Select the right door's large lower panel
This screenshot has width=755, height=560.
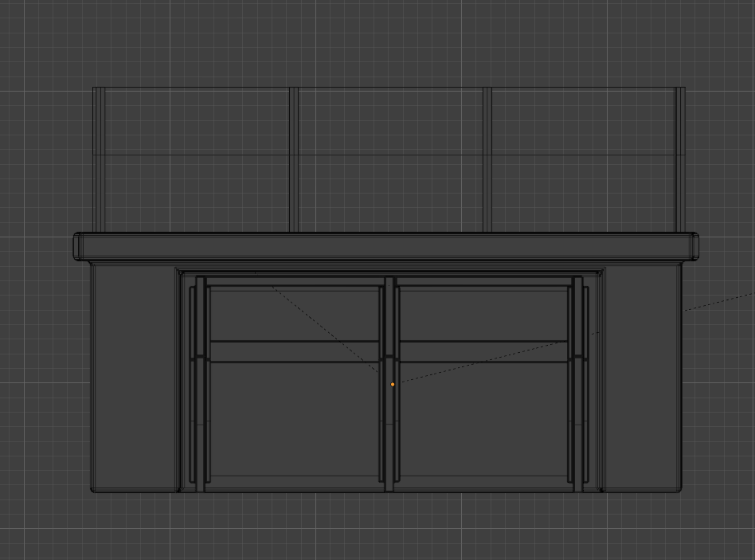click(483, 419)
